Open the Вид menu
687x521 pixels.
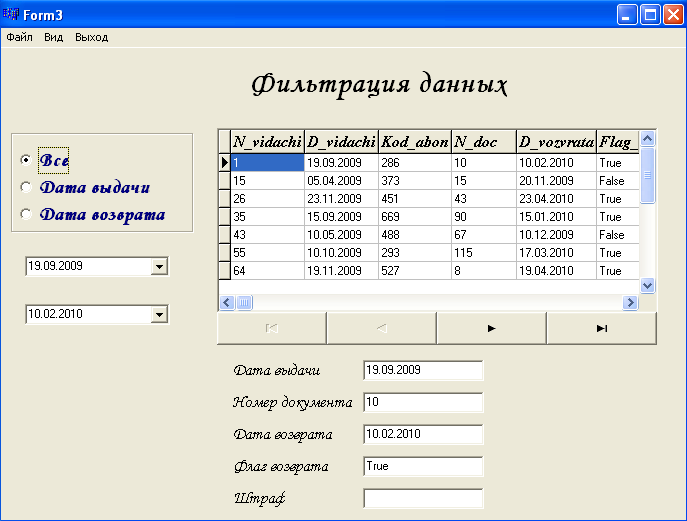coord(53,37)
